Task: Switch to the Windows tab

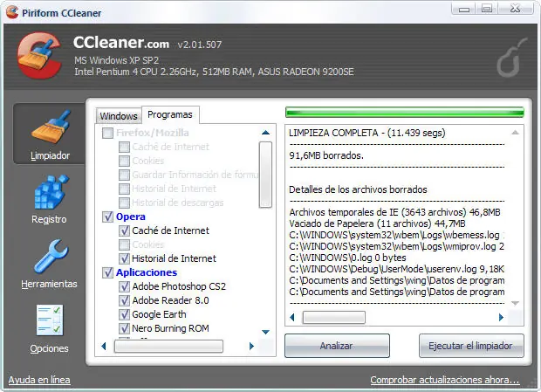Action: point(119,116)
